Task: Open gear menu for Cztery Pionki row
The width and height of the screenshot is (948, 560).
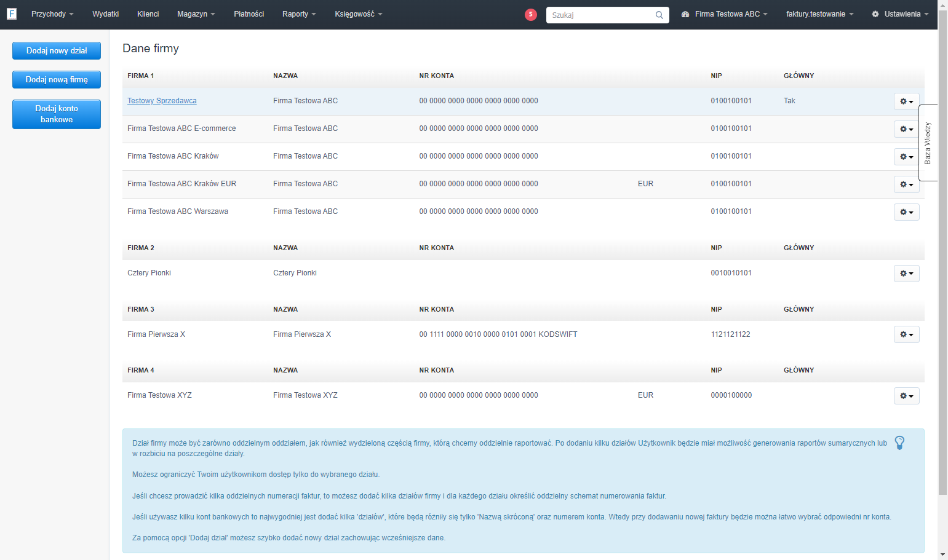Action: click(906, 274)
